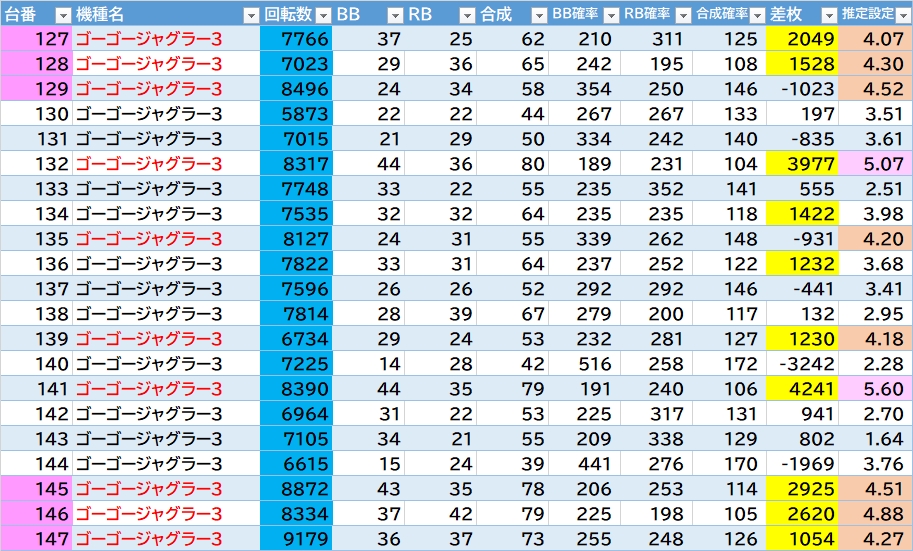Select combined probability cell 104
Screen dimensions: 913x551
tap(730, 164)
